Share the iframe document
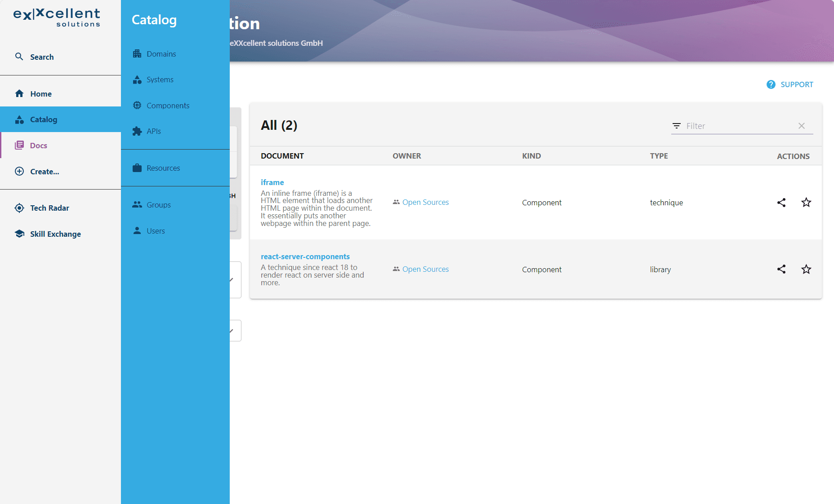Viewport: 834px width, 504px height. coord(781,203)
